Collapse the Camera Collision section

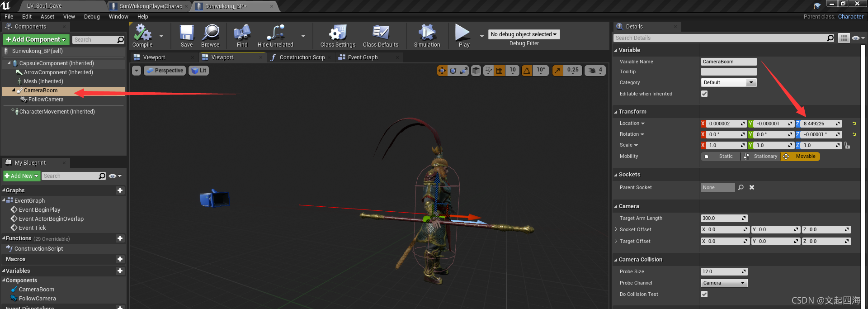click(616, 260)
